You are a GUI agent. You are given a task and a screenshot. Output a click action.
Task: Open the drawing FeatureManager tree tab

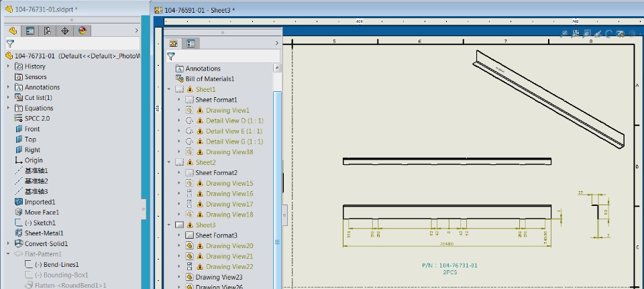point(174,43)
